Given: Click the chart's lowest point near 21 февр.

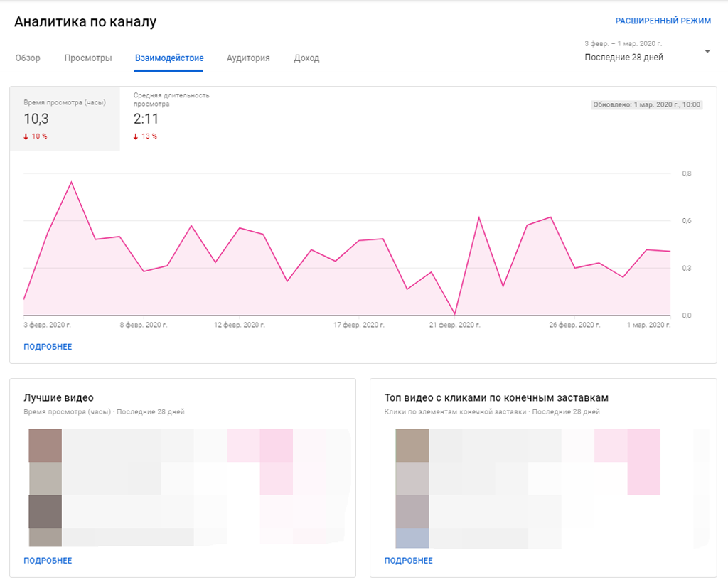Looking at the screenshot, I should point(454,313).
